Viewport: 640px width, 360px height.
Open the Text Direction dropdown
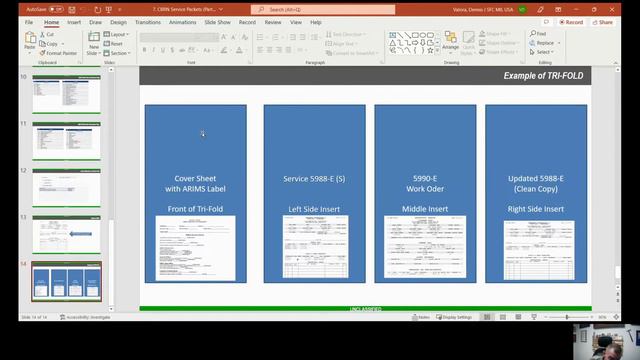[347, 34]
